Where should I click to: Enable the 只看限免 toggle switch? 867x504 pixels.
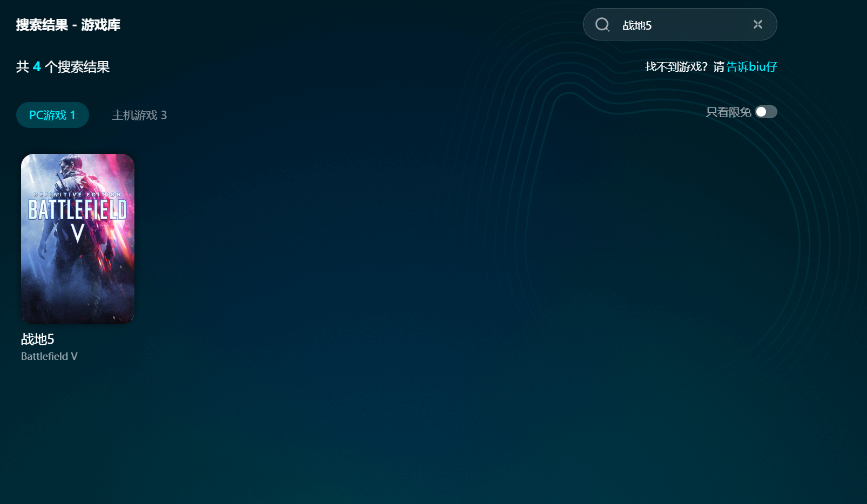pyautogui.click(x=766, y=112)
